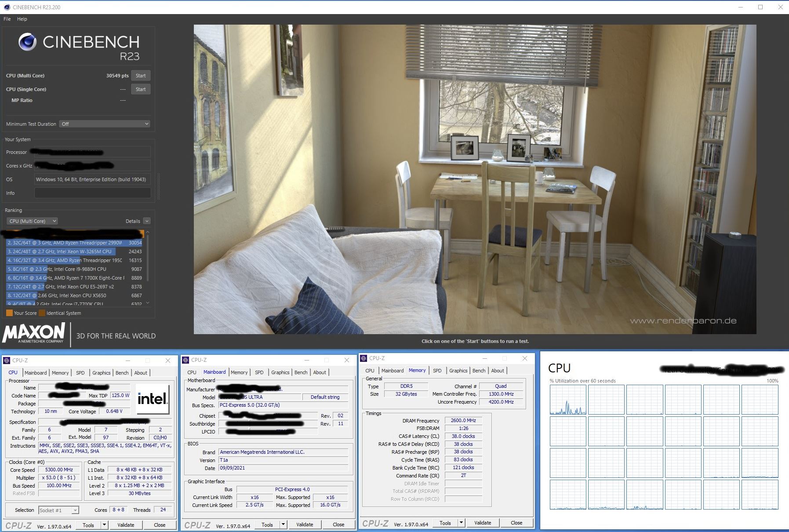Click the title icon of the CPU-Z Memory window

pos(364,358)
